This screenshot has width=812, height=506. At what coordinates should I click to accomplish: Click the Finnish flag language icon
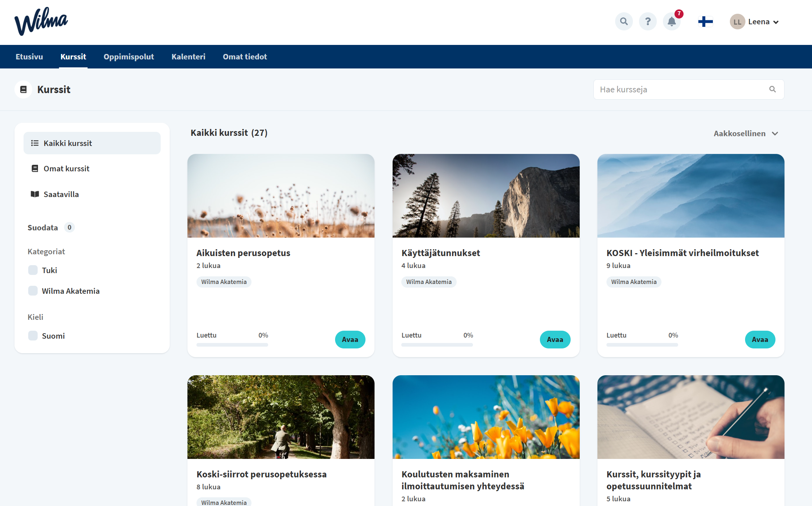coord(705,22)
